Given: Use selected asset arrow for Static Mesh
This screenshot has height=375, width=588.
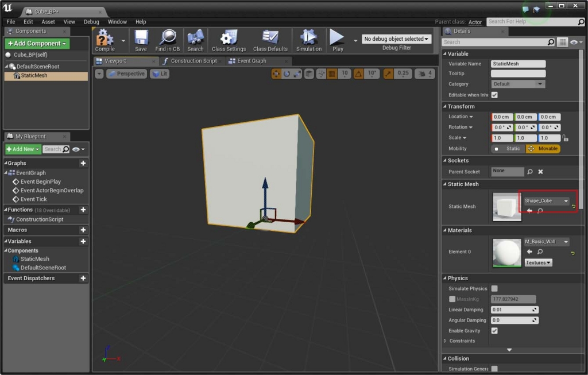Looking at the screenshot, I should tap(529, 211).
